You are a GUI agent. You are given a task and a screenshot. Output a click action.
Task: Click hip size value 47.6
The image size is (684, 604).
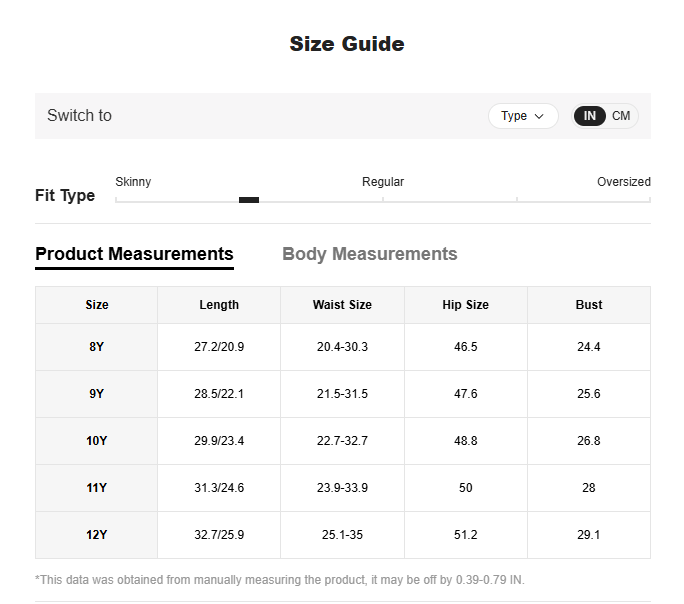[x=465, y=394]
